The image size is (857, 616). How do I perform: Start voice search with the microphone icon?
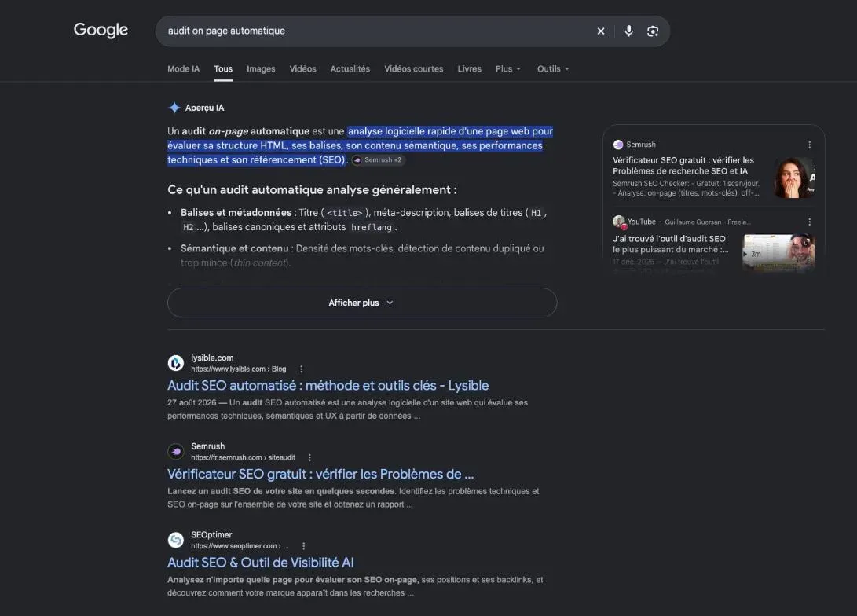[628, 31]
